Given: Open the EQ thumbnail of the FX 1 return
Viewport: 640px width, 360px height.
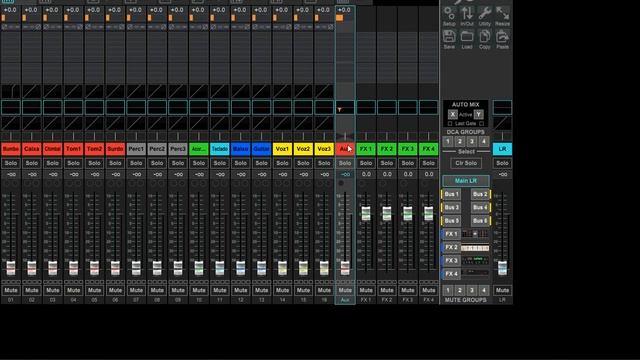Looking at the screenshot, I should point(366,107).
